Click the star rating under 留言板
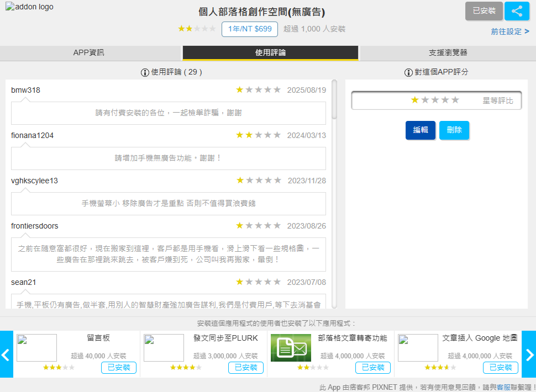This screenshot has width=536, height=392. tap(59, 367)
